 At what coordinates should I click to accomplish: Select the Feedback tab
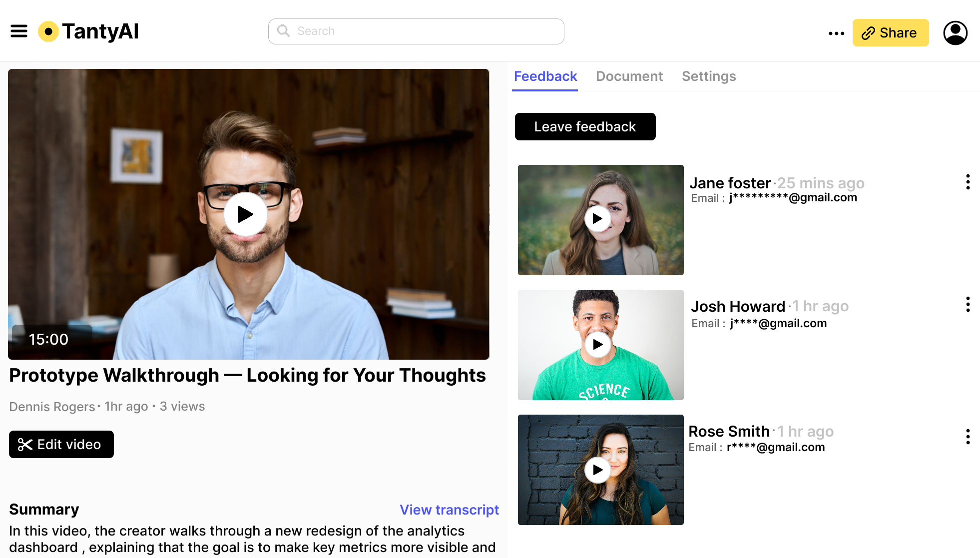[x=545, y=76]
